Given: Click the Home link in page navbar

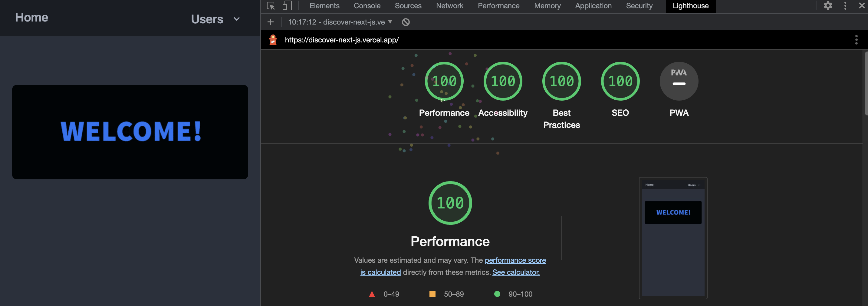Looking at the screenshot, I should click(x=32, y=18).
